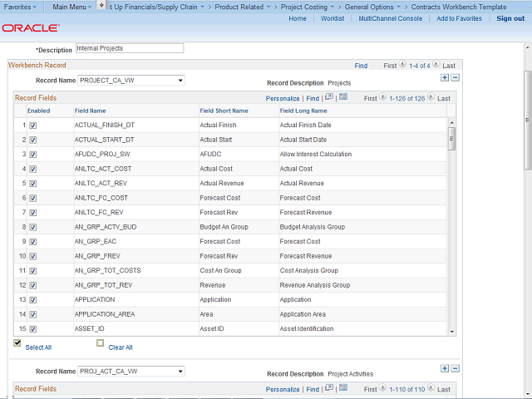This screenshot has height=399, width=532.
Task: Click Find in the first Record Fields grid
Action: point(313,98)
